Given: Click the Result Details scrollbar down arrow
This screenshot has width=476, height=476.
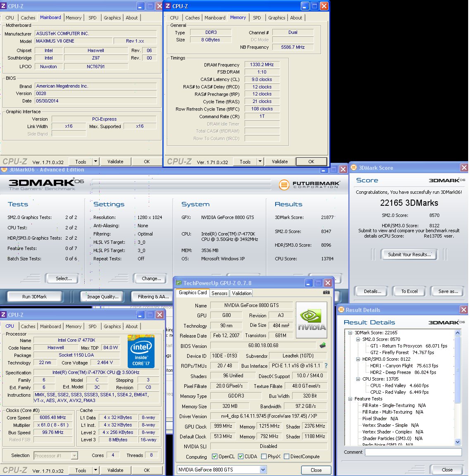Looking at the screenshot, I should 458,442.
